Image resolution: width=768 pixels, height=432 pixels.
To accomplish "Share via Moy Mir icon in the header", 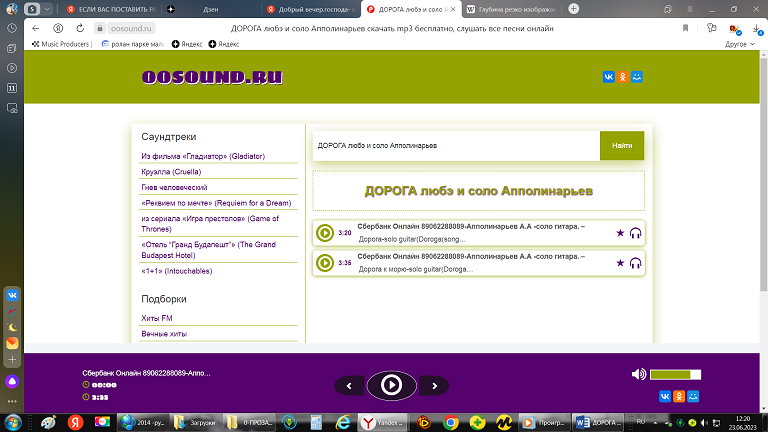I will click(x=637, y=77).
